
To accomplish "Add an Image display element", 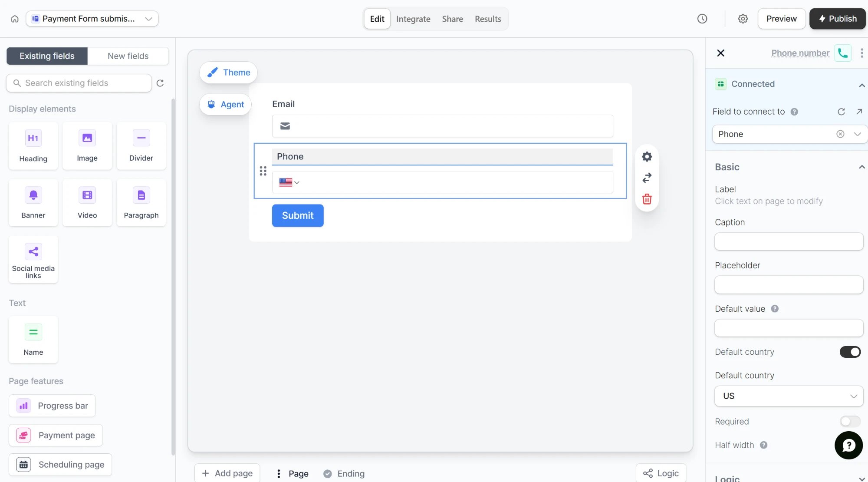I will pos(87,146).
